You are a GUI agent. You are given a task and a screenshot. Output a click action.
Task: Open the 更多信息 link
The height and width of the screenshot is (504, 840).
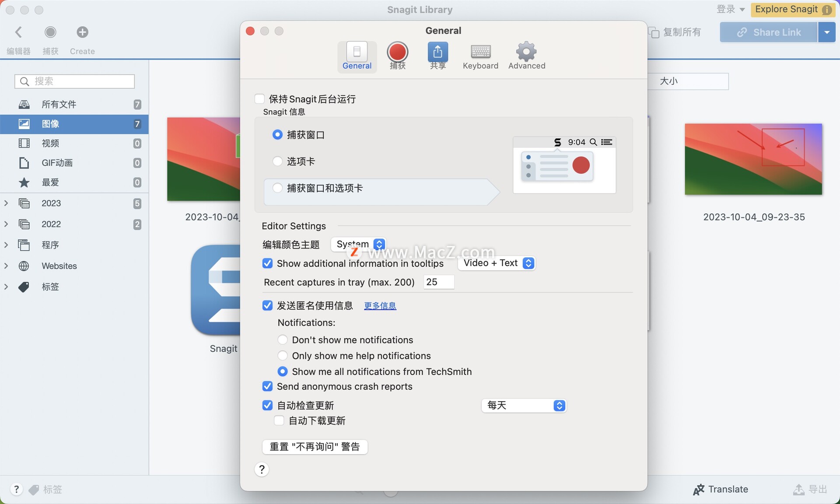click(x=380, y=306)
